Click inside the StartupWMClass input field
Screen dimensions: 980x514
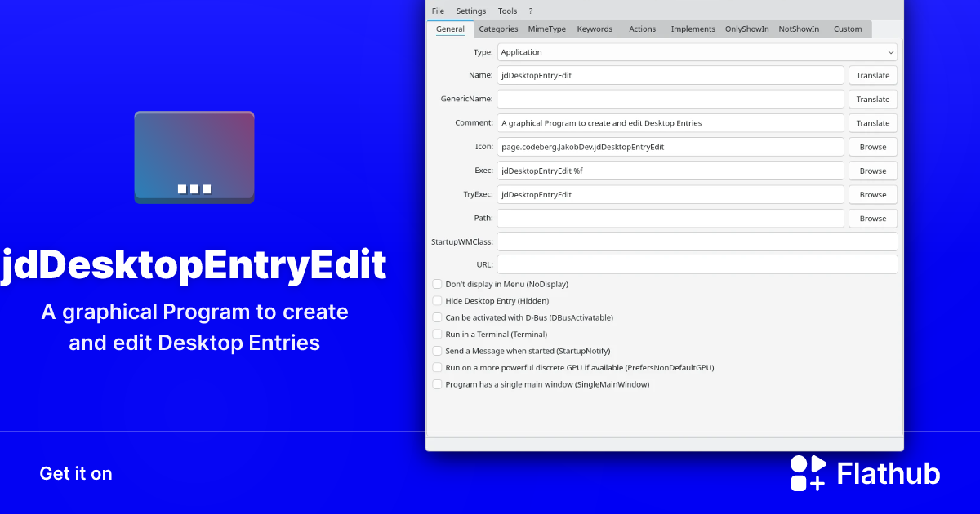coord(697,241)
